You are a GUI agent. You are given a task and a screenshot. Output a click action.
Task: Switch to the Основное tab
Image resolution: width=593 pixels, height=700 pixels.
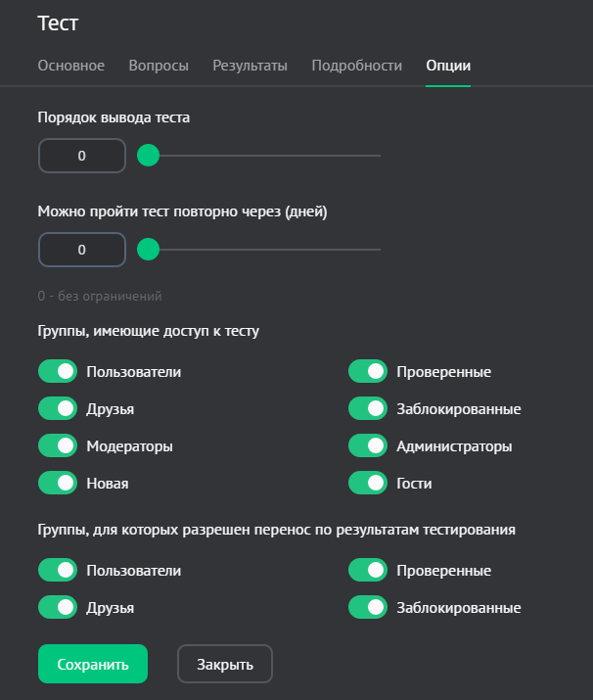[70, 66]
